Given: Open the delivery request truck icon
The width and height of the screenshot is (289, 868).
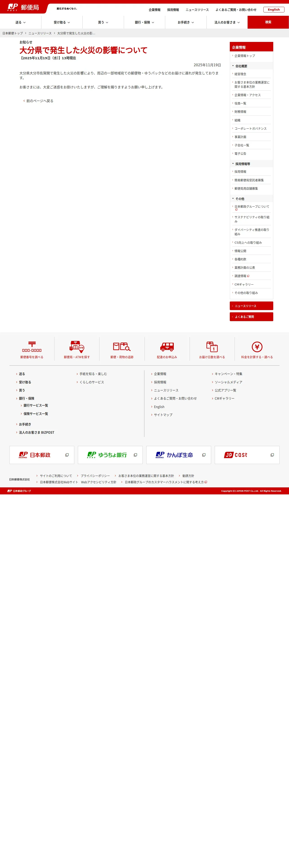Looking at the screenshot, I should pos(167,347).
